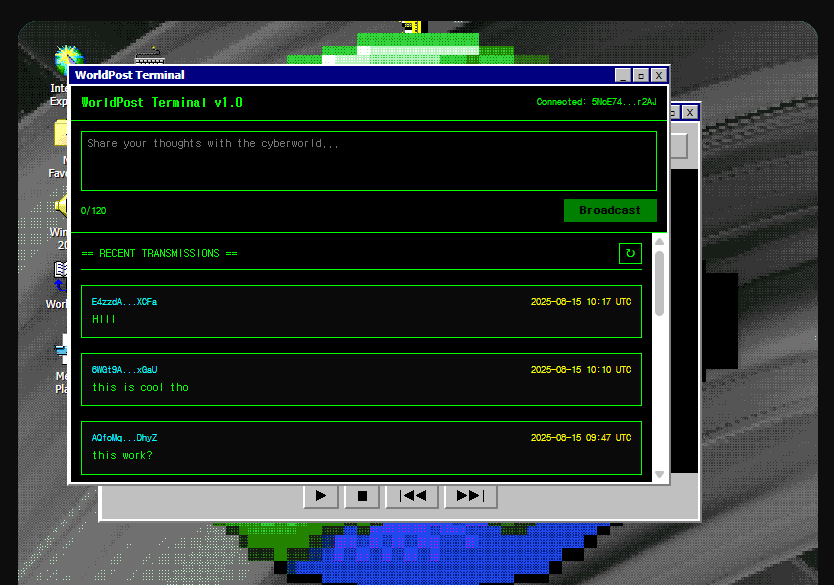This screenshot has height=585, width=834.
Task: Skip to next track in the player
Action: click(x=471, y=496)
